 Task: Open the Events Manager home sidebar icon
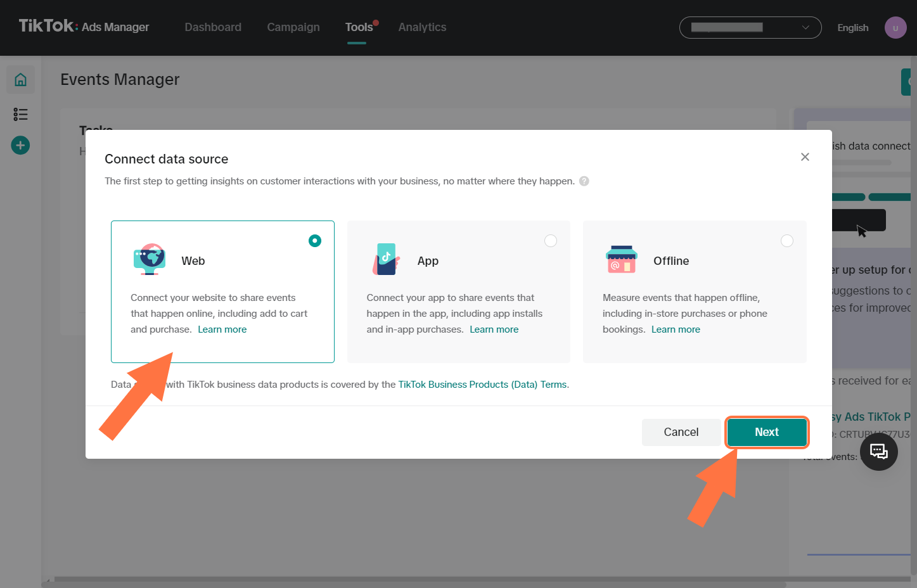(x=20, y=79)
